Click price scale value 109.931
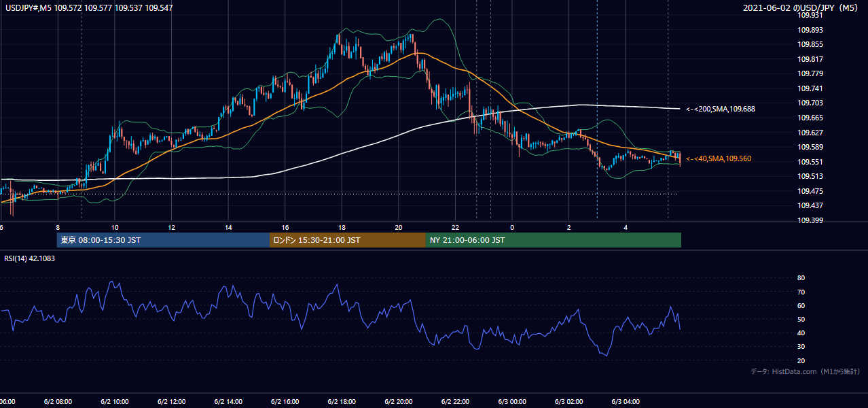 click(810, 15)
